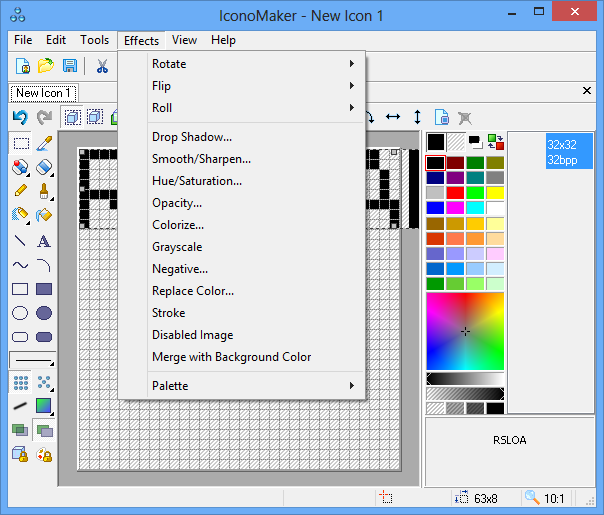Select the Eraser tool
The width and height of the screenshot is (604, 515).
click(44, 167)
